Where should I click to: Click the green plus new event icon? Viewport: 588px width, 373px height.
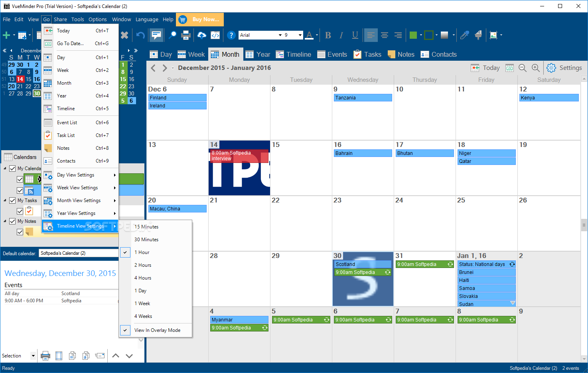(6, 35)
